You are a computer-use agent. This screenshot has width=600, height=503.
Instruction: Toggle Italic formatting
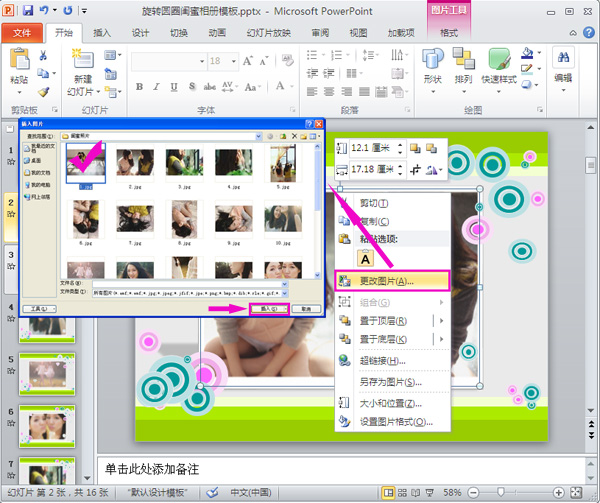pos(156,87)
